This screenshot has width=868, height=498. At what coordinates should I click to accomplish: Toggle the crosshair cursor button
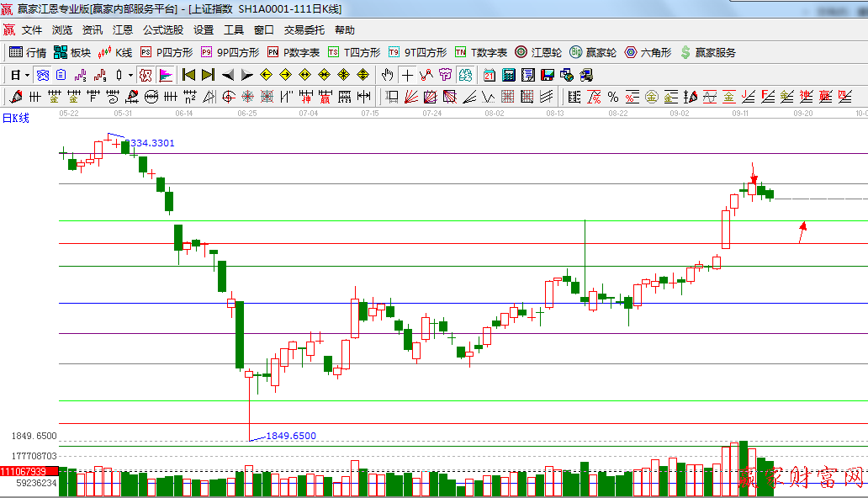click(408, 75)
